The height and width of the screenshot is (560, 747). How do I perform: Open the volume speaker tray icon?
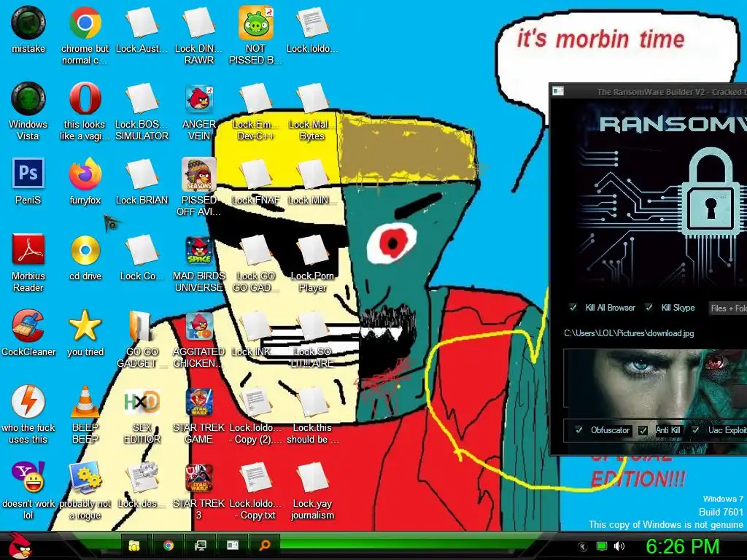[619, 546]
